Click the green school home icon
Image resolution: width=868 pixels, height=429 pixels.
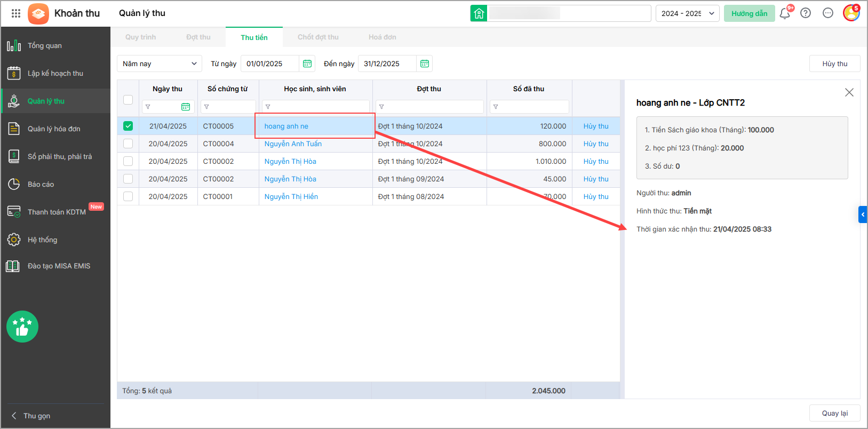(479, 13)
